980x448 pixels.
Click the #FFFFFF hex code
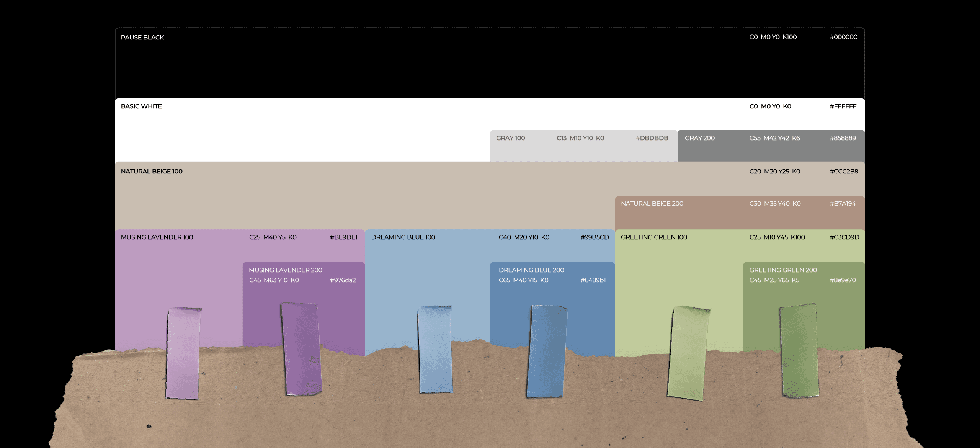pos(843,106)
